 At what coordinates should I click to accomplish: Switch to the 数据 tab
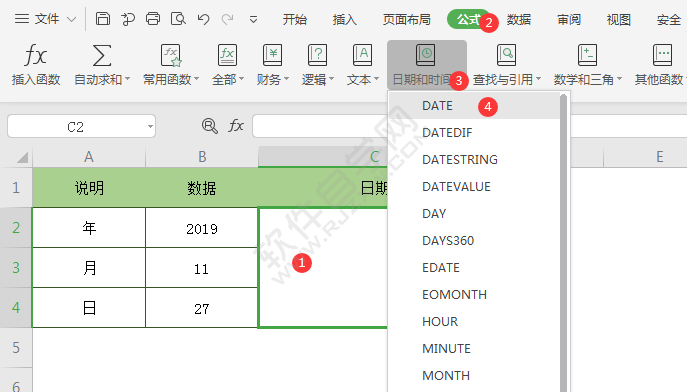click(x=519, y=19)
